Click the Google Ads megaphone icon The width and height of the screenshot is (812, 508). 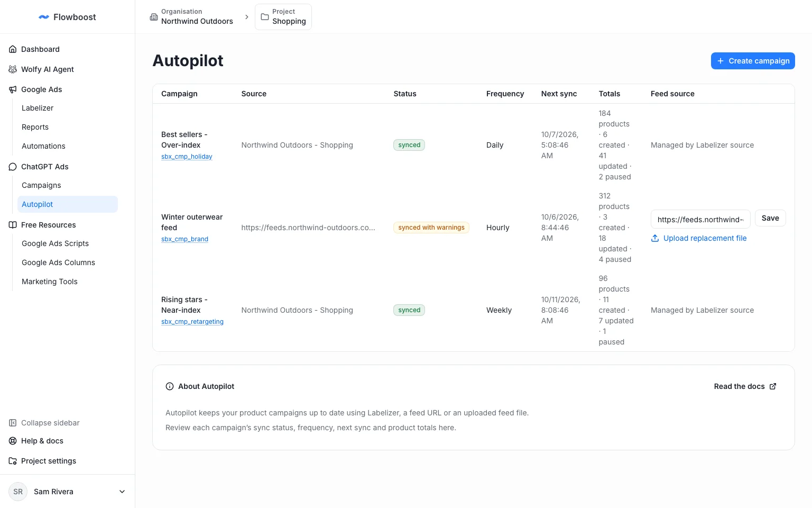(13, 89)
